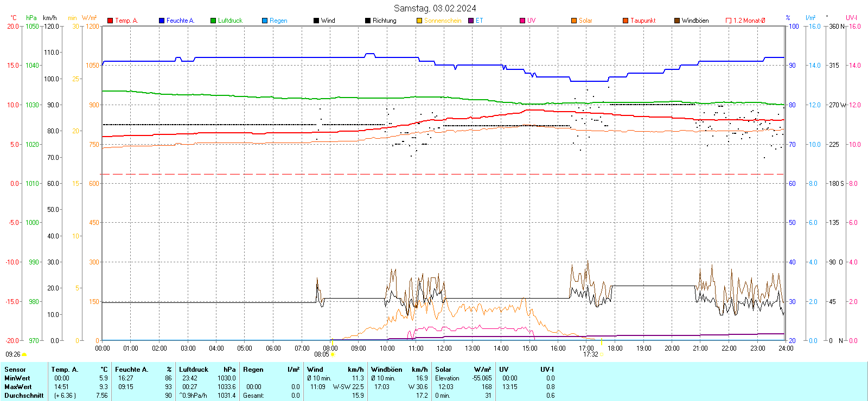Image resolution: width=868 pixels, height=401 pixels.
Task: Click the Regen legend label
Action: [278, 21]
